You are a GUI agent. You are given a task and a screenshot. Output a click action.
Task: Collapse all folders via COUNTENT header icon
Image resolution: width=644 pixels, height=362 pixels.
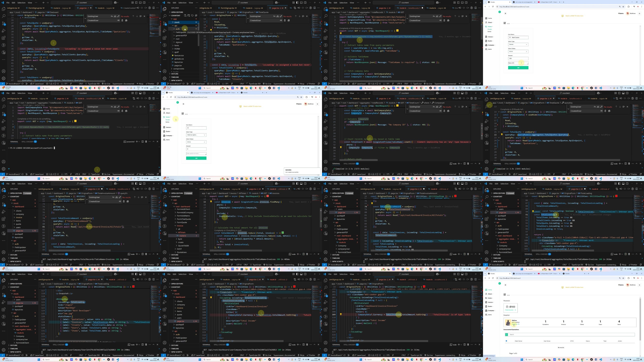[196, 15]
